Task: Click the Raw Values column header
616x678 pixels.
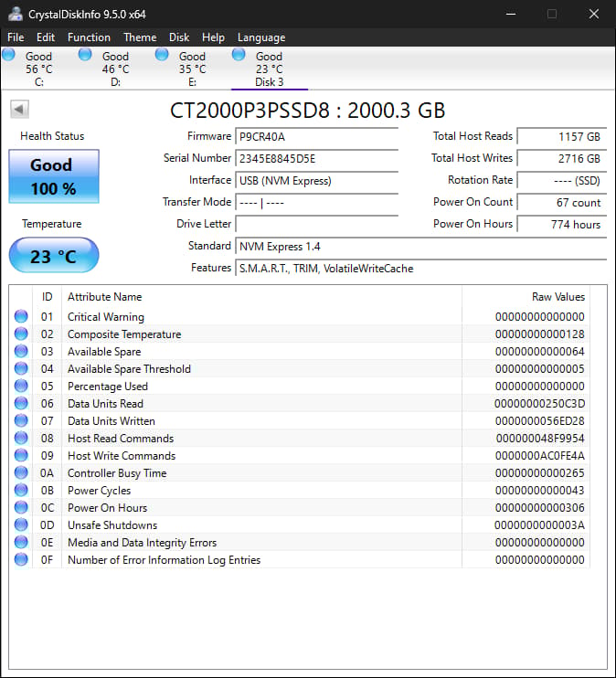Action: (x=526, y=297)
